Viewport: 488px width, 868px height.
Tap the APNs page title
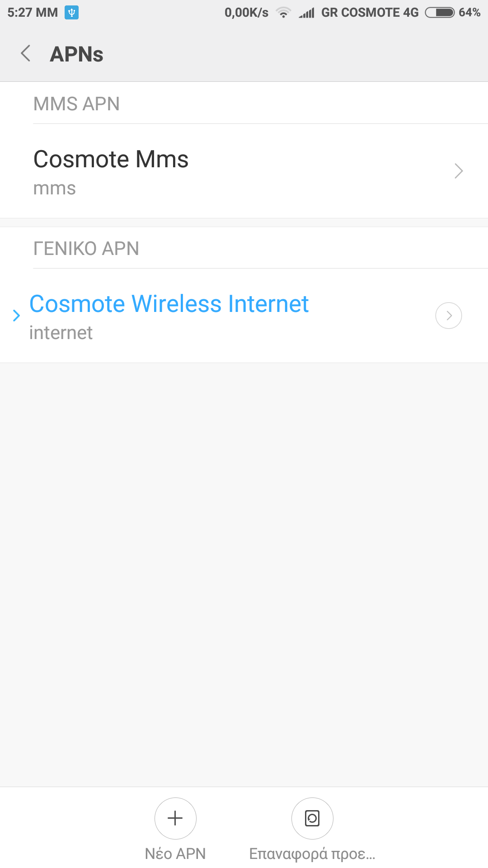pos(77,54)
